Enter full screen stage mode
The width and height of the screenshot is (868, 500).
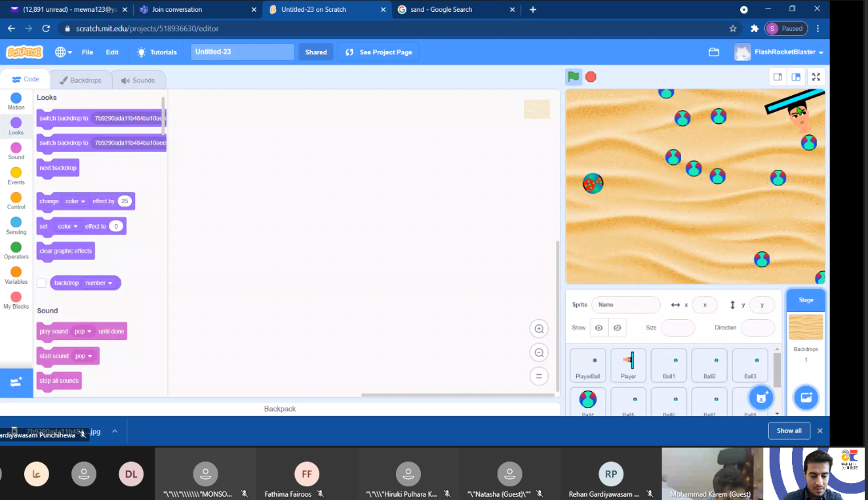(x=816, y=77)
